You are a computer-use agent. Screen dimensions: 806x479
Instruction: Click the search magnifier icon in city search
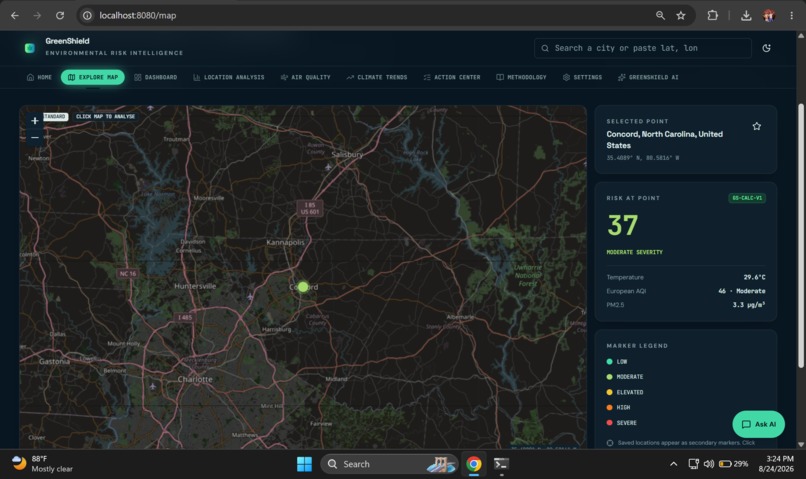pos(545,48)
